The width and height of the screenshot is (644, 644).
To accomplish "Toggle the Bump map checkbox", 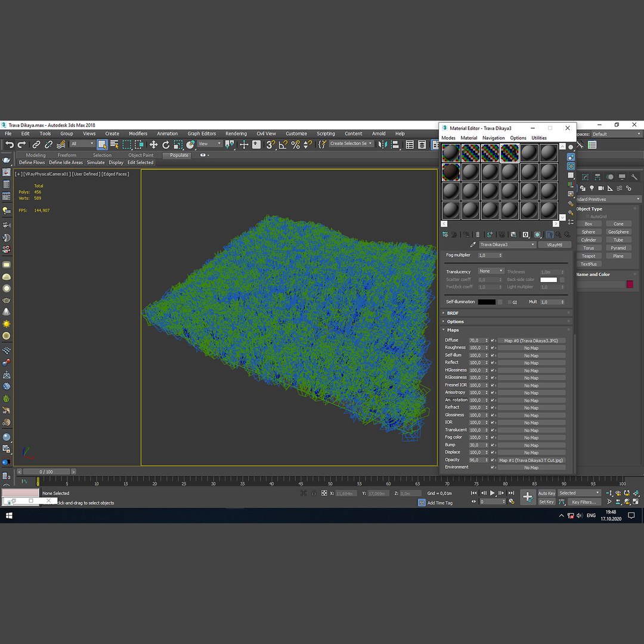I will tap(493, 445).
